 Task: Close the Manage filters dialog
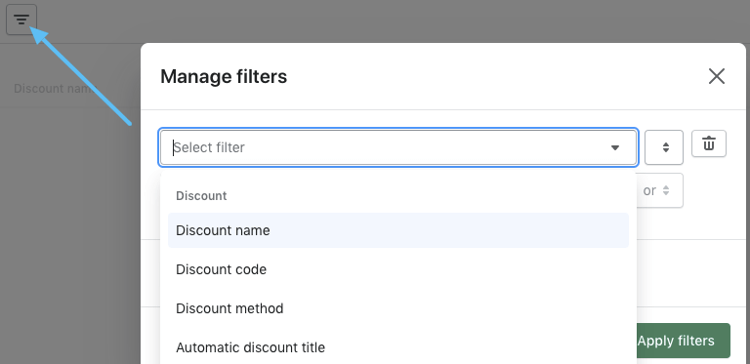717,76
